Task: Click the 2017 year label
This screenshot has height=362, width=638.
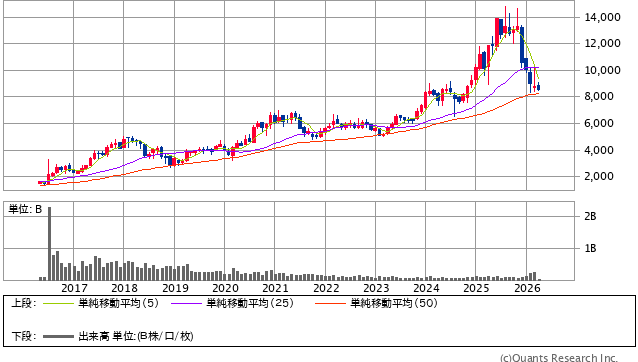Action: pyautogui.click(x=74, y=288)
